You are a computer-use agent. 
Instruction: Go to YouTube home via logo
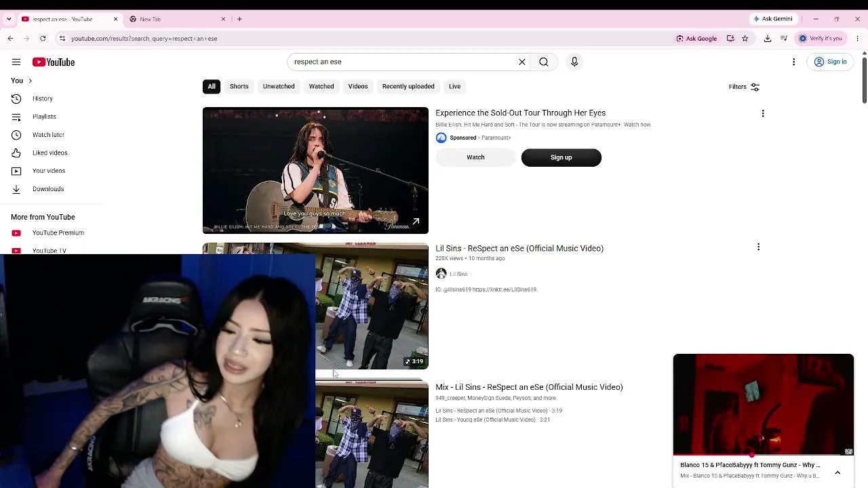point(54,62)
